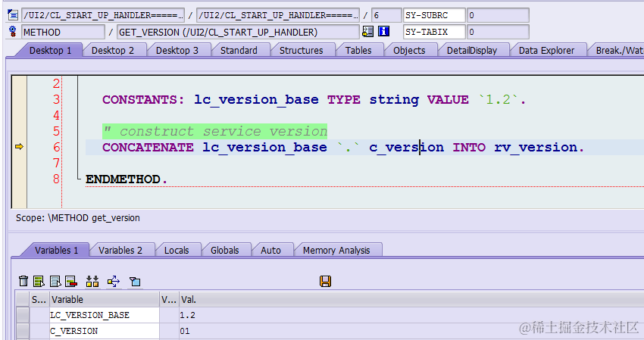Click the first /UI2/CL_START_UP_HANDLER program field

tap(103, 15)
